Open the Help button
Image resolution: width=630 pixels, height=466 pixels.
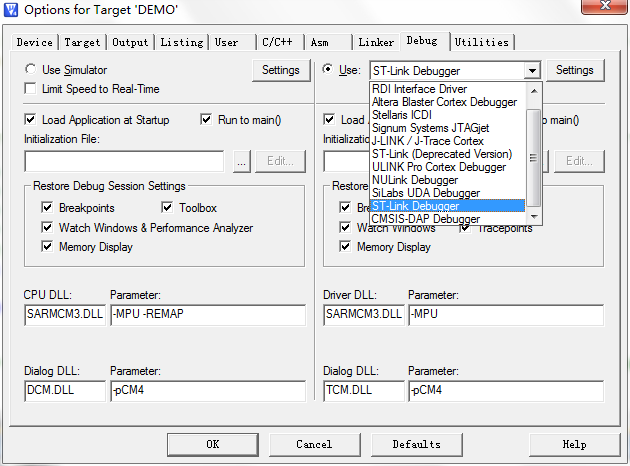pos(575,444)
